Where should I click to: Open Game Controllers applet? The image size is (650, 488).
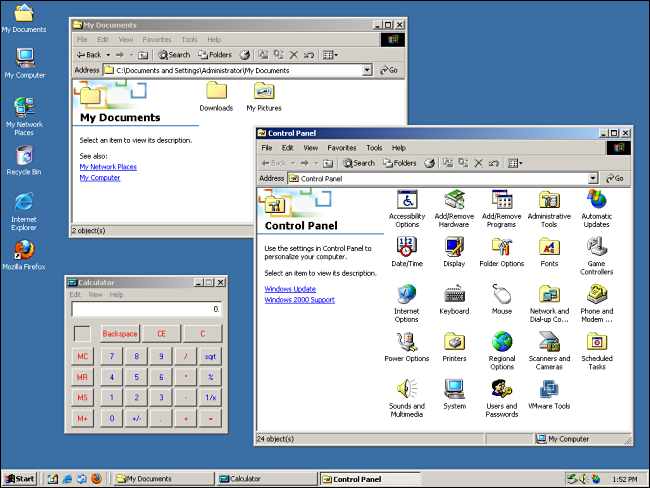coord(597,256)
